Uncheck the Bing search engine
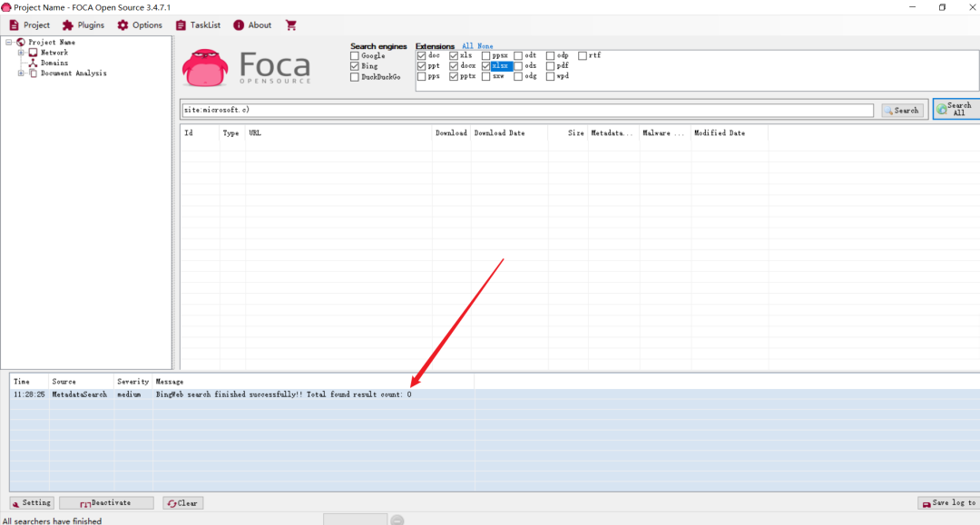 point(355,66)
